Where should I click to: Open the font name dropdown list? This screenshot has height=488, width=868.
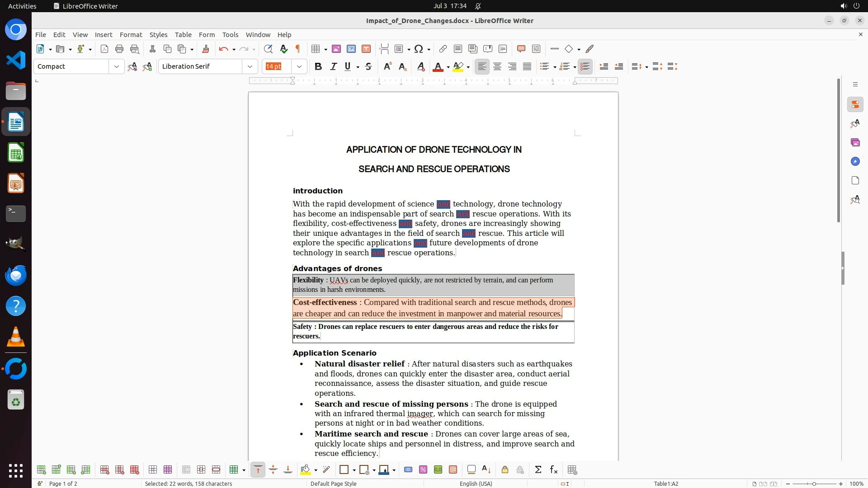pyautogui.click(x=250, y=66)
